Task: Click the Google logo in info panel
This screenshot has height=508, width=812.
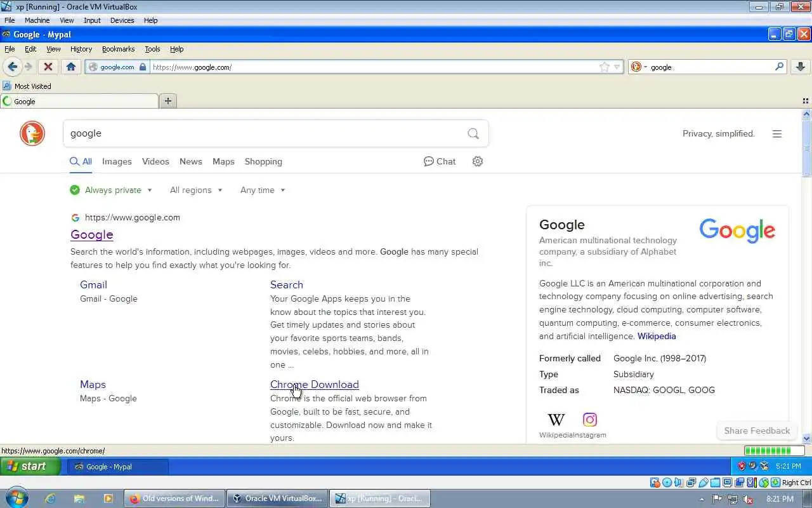Action: click(737, 231)
